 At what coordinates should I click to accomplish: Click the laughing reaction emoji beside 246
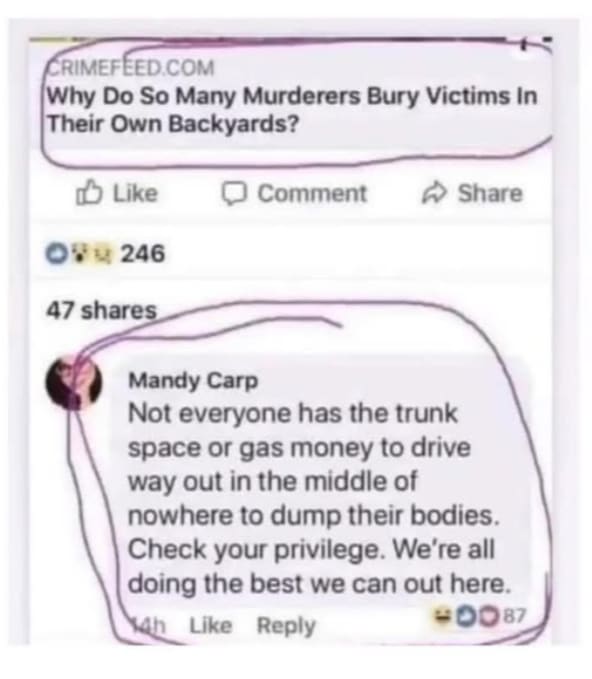point(105,253)
